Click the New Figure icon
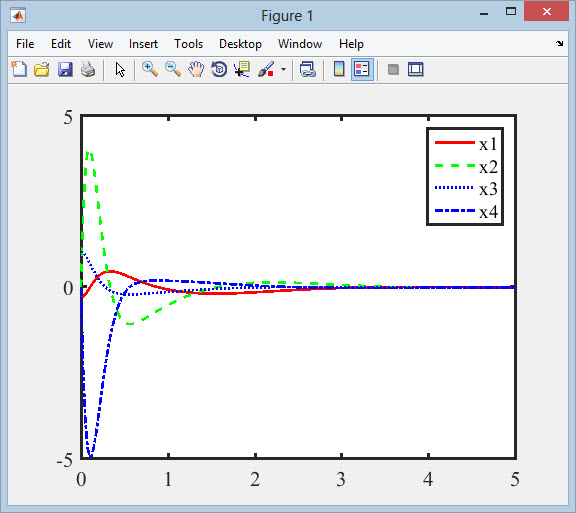This screenshot has width=576, height=513. tap(19, 69)
